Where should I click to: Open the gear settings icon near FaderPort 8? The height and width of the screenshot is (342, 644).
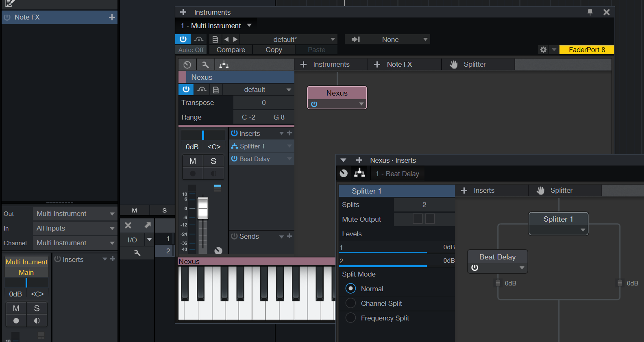coord(544,50)
